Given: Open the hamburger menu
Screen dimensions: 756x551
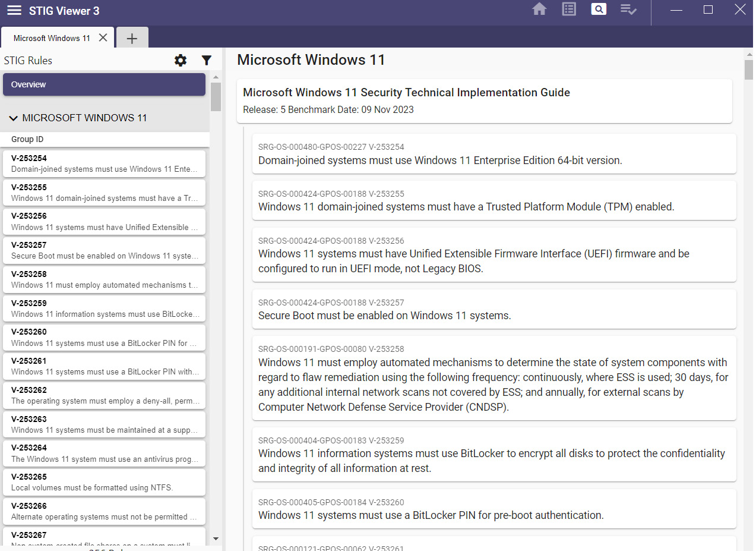Looking at the screenshot, I should 14,11.
